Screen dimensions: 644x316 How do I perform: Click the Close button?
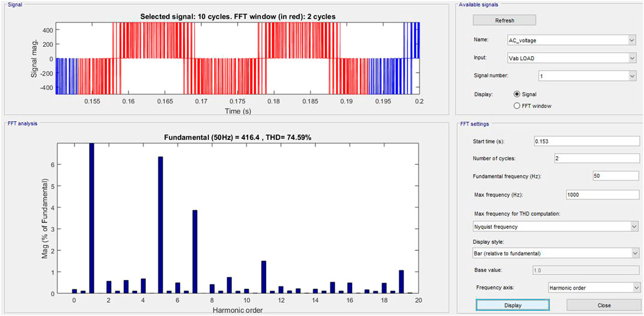[604, 305]
